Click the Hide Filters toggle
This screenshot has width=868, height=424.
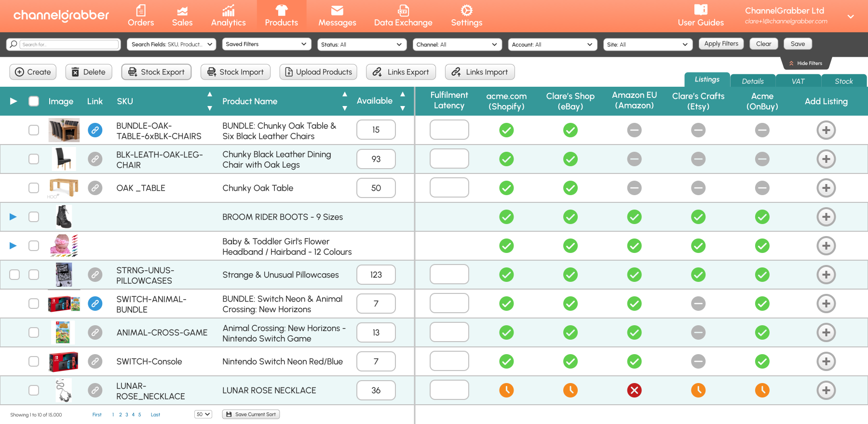[806, 63]
